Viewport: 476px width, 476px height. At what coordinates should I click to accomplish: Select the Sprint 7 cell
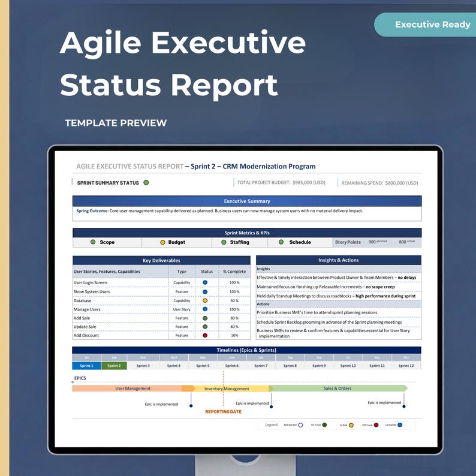261,366
